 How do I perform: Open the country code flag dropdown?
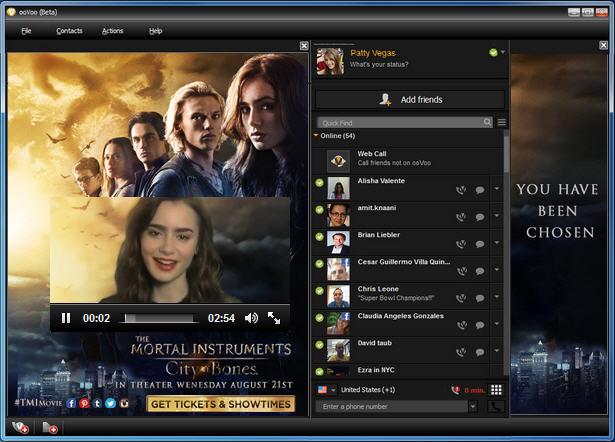(328, 389)
